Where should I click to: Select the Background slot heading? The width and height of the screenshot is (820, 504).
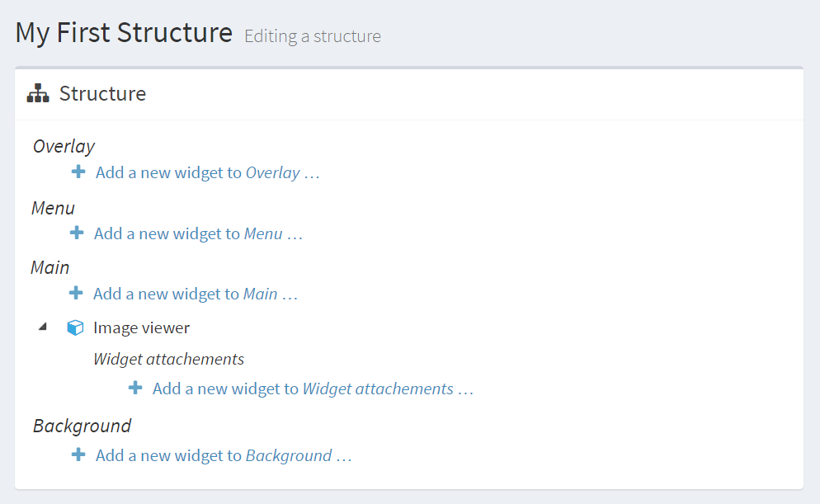click(x=82, y=426)
